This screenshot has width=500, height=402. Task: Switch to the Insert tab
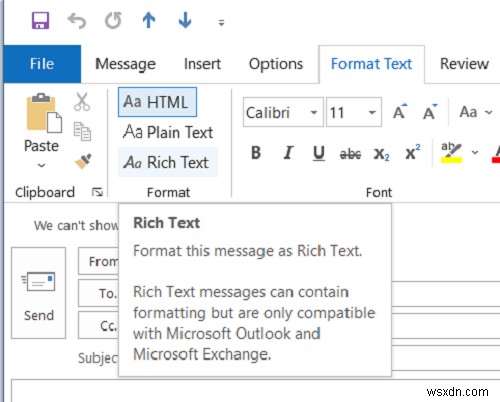pos(202,64)
